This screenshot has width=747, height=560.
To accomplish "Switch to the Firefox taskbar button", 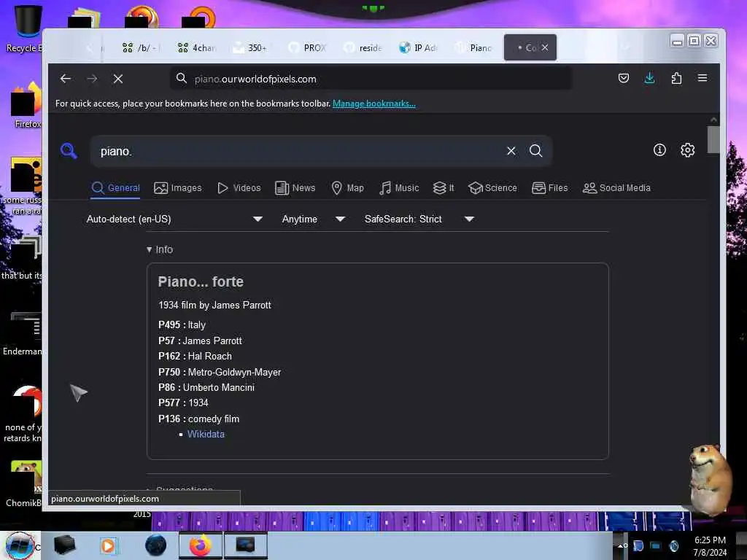I will click(200, 545).
